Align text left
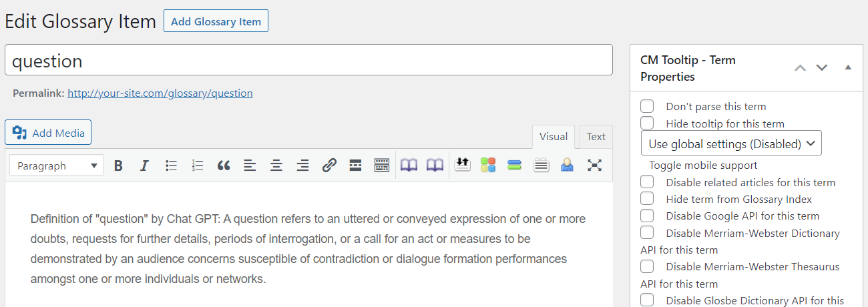 [250, 166]
